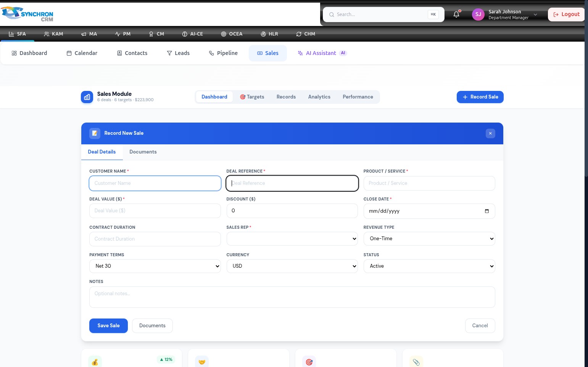Click the target card icon
The height and width of the screenshot is (367, 588).
[x=309, y=362]
